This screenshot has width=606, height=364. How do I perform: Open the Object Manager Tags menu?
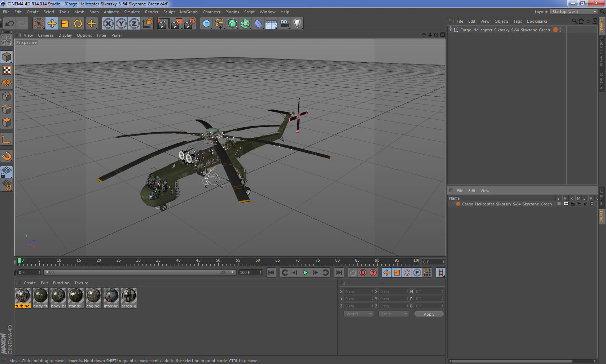point(518,21)
